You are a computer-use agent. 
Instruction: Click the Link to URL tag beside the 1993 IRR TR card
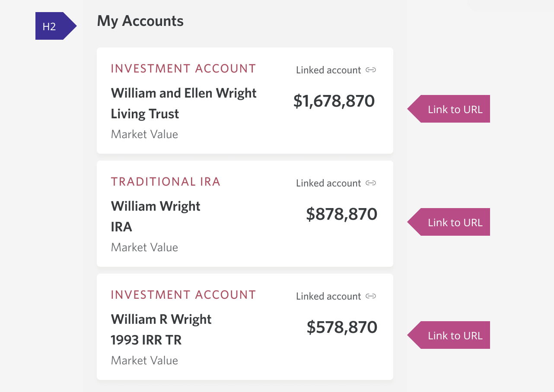pyautogui.click(x=454, y=335)
